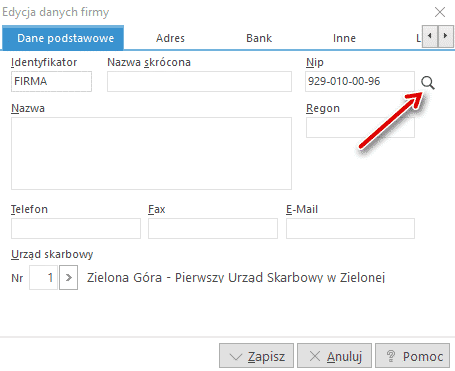Open help with the Pomoc button
Viewport: 455px width, 371px height.
pos(413,356)
